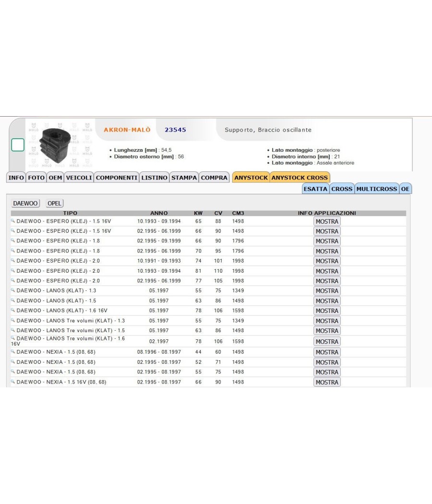
Task: Open magnifier icon for Espero 1.8 70 kW
Action: 13,251
